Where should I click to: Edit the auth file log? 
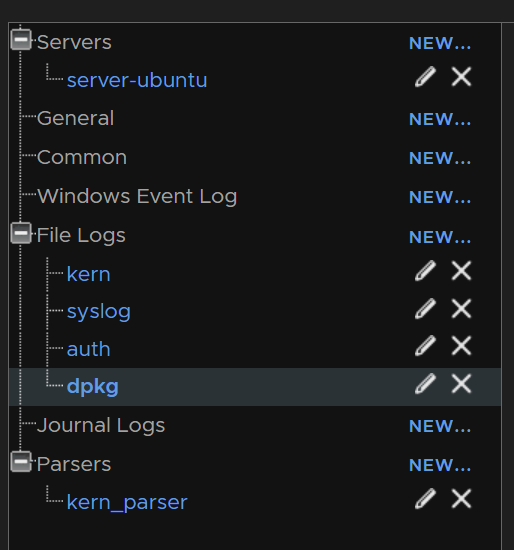[425, 346]
